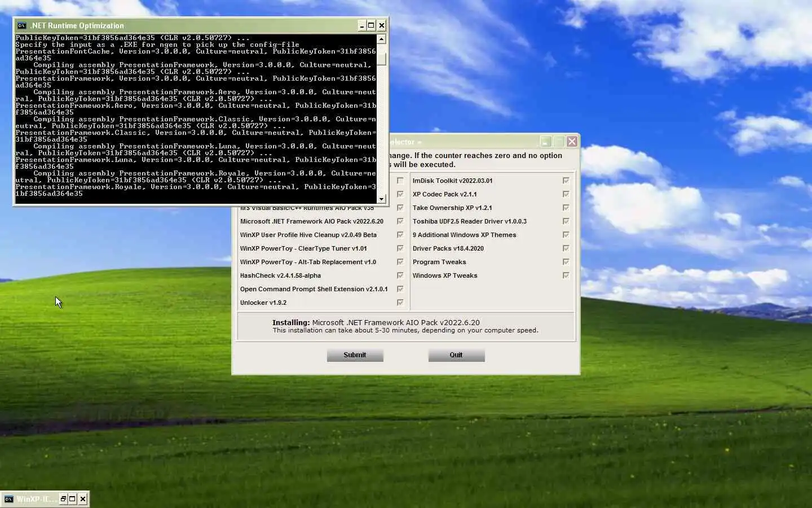Toggle Toshiba UDF2.5 Reader Driver checkbox
This screenshot has height=508, width=812.
click(566, 221)
